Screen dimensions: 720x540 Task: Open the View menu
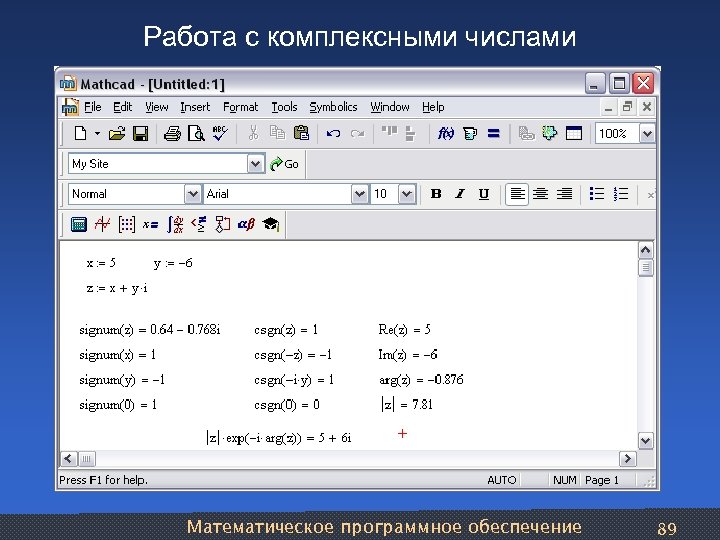pos(157,107)
